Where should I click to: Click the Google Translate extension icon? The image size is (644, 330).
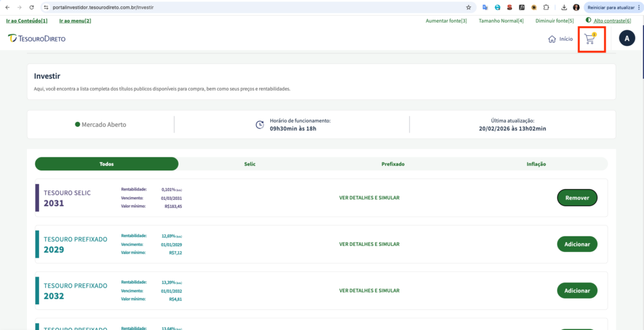[x=486, y=8]
